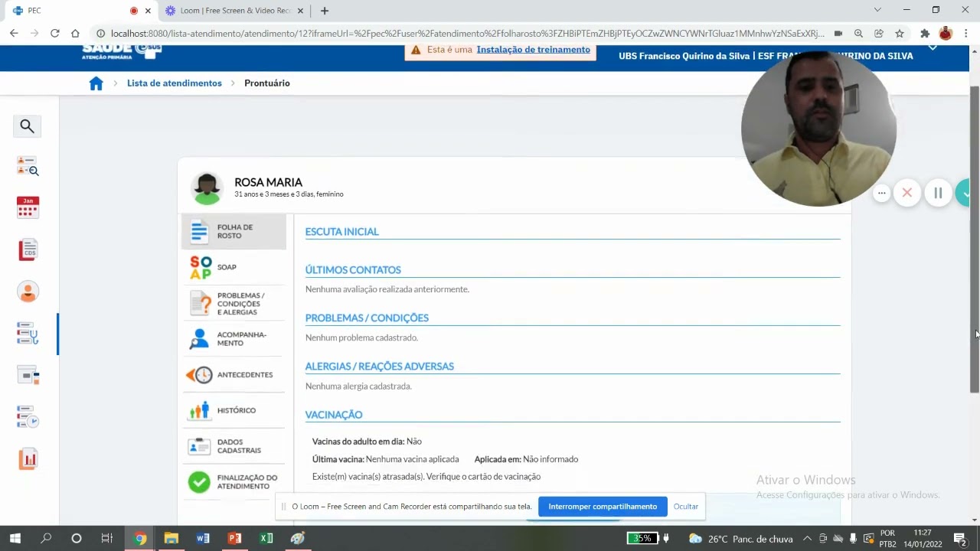Open the Acompanhamento tab
Image resolution: width=980 pixels, height=551 pixels.
point(234,339)
